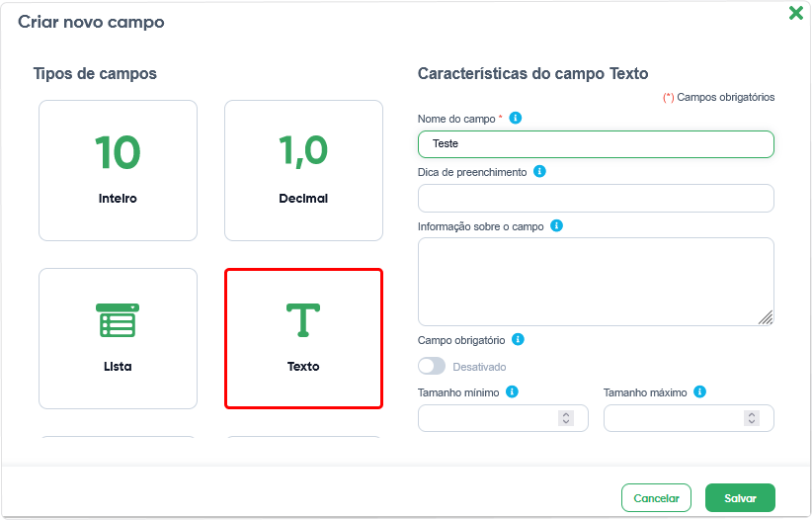Select the Decimal field type card
This screenshot has height=520, width=812.
(x=303, y=170)
